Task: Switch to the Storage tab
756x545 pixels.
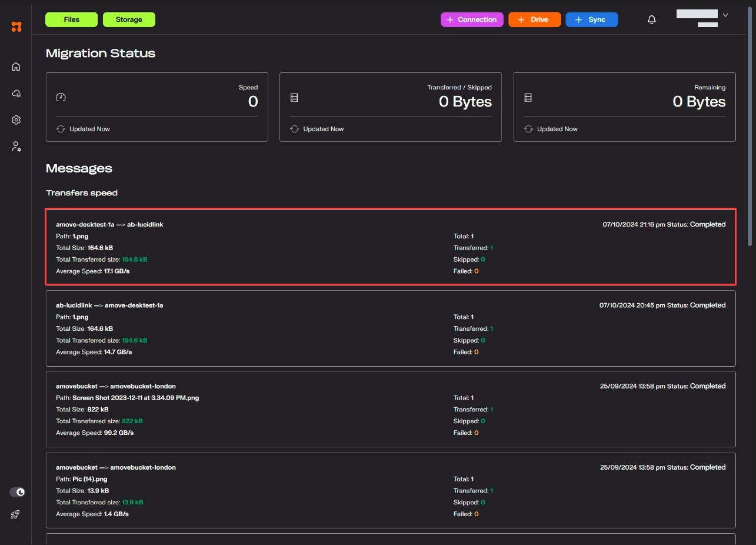Action: tap(129, 20)
